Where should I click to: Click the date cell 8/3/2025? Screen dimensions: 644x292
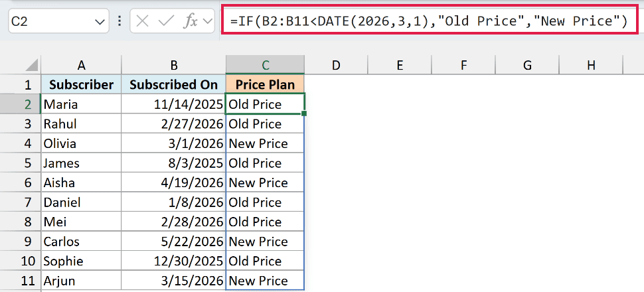pyautogui.click(x=174, y=163)
